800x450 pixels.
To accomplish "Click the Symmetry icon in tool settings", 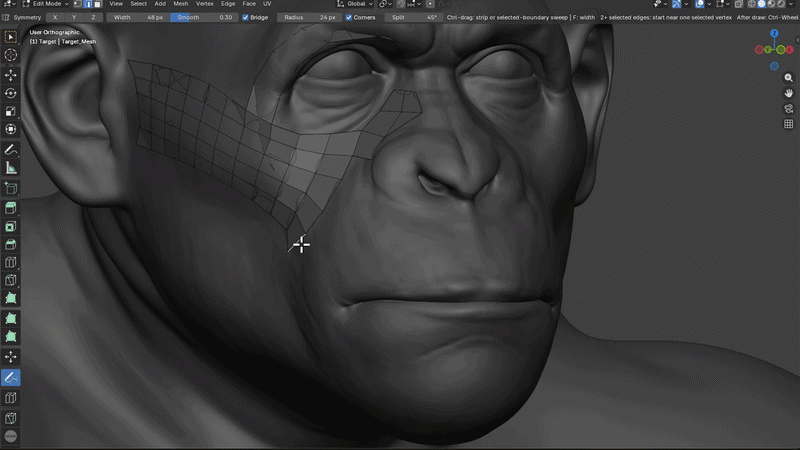I will [x=6, y=17].
